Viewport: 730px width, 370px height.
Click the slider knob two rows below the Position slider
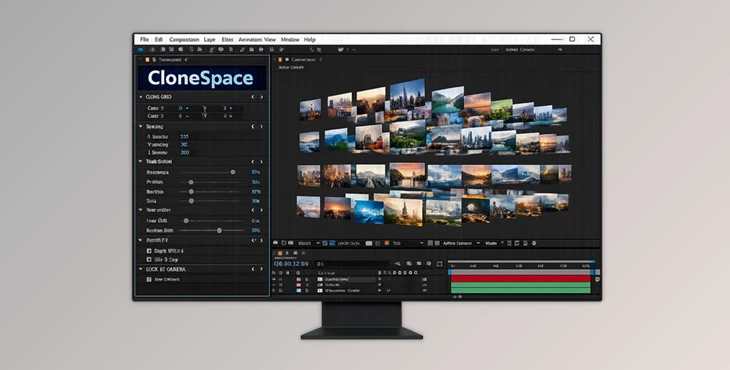(191, 201)
